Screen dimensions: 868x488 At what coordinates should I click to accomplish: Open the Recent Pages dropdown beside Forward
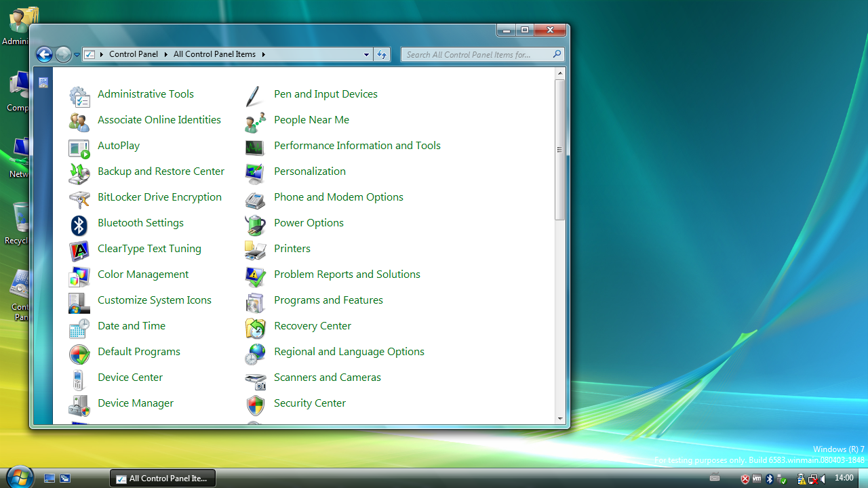[x=77, y=54]
